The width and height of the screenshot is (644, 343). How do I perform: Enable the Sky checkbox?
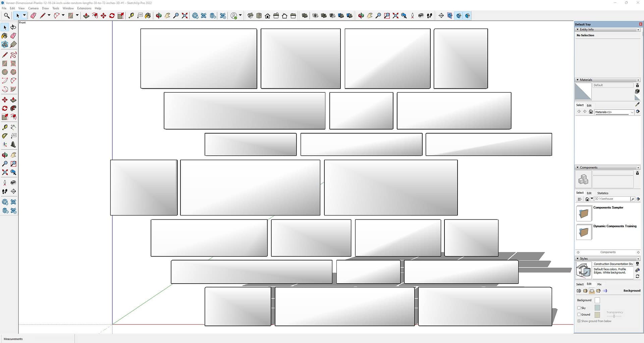579,308
